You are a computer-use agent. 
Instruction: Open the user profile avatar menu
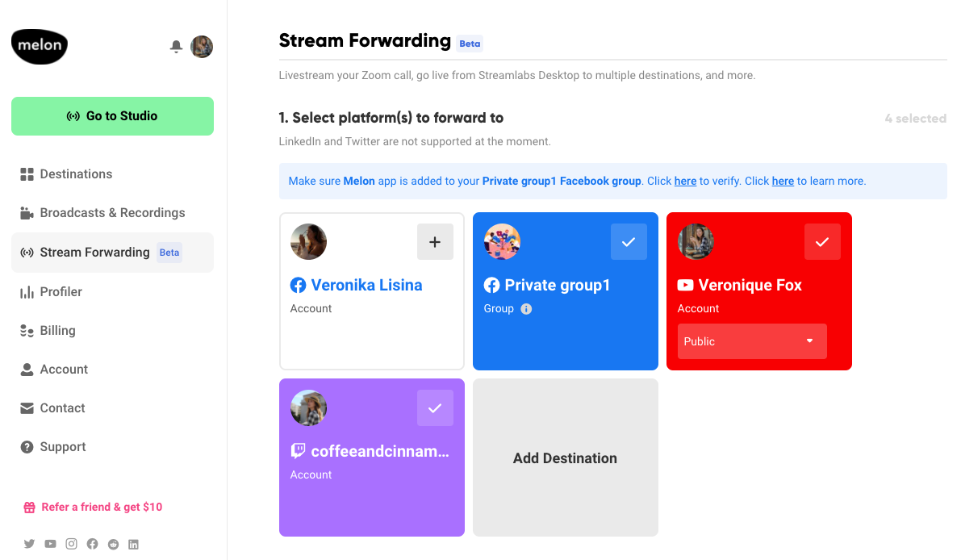coord(202,47)
